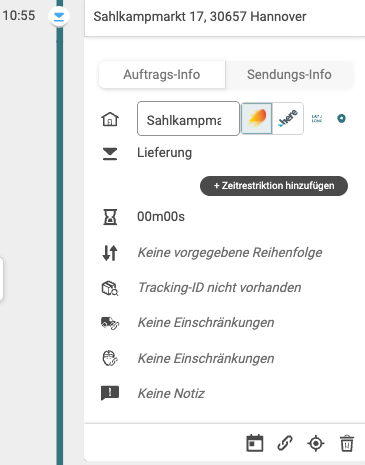Click the chain link icon
Viewport: 365px width, 465px height.
tap(285, 443)
